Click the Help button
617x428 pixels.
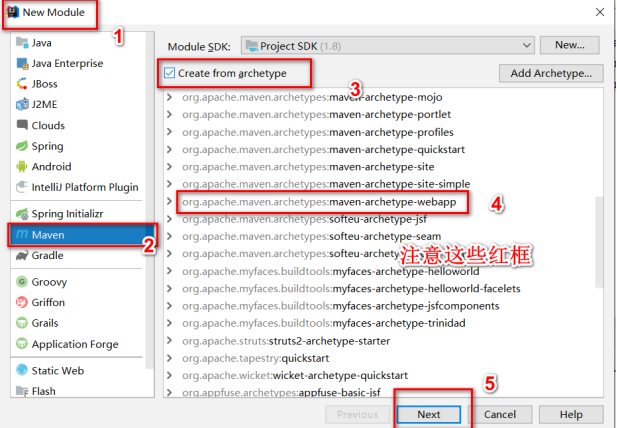[571, 414]
